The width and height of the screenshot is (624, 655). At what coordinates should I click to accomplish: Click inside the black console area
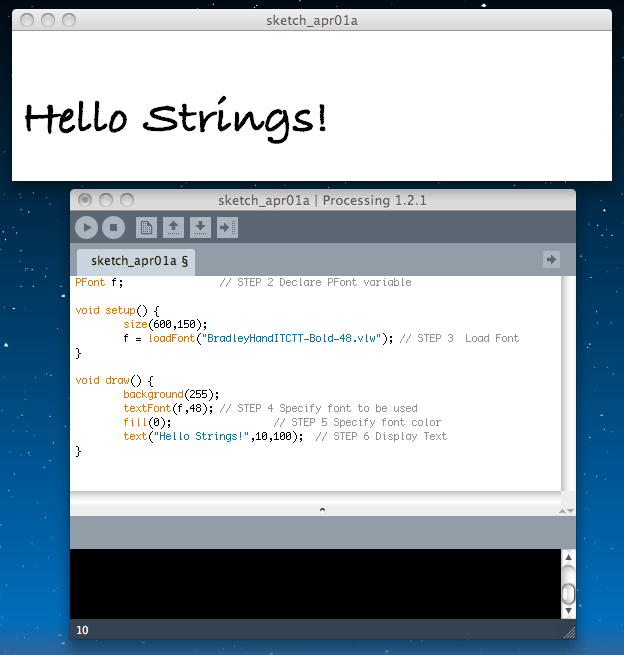point(315,584)
